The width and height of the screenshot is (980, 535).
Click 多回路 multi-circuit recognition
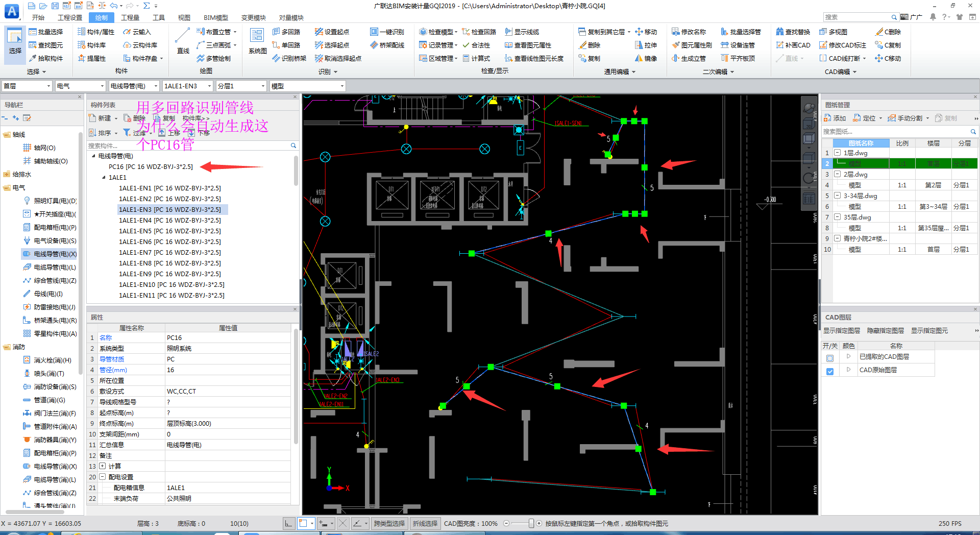286,32
